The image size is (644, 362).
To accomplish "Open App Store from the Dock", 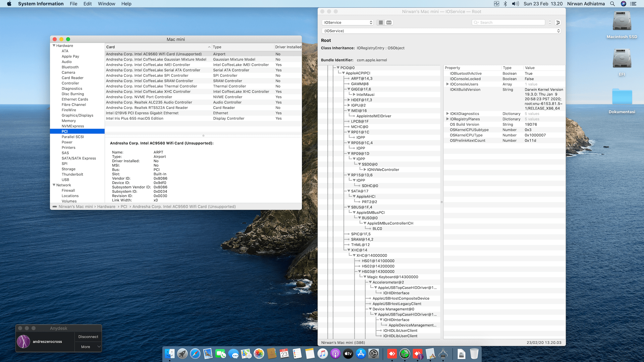I will click(x=361, y=354).
